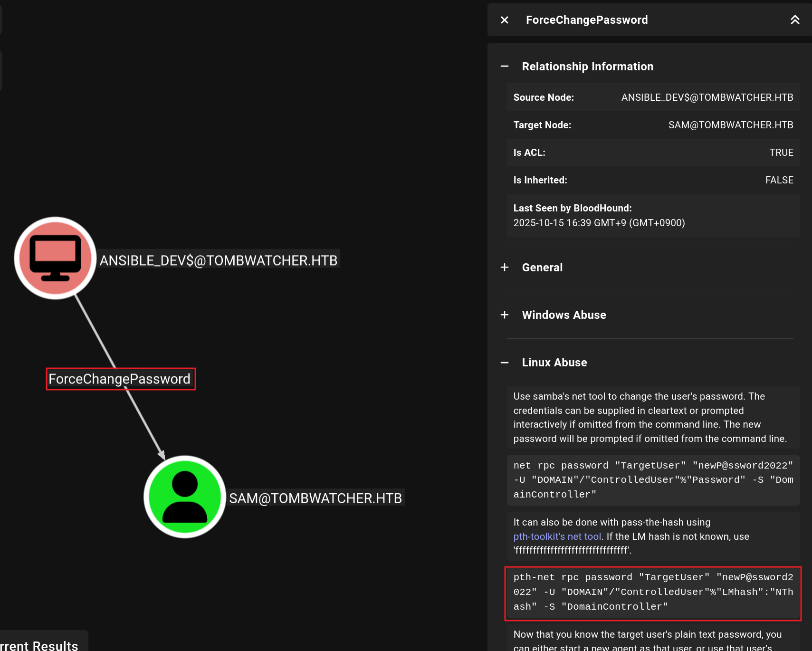Select the Target Node value SAM@TOMBWATCHER.HTB

point(730,125)
